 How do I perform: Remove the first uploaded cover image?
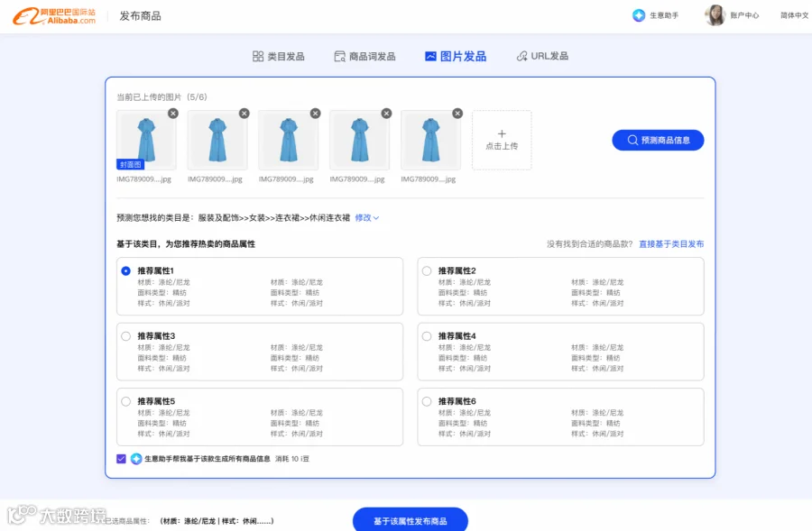[x=173, y=114]
